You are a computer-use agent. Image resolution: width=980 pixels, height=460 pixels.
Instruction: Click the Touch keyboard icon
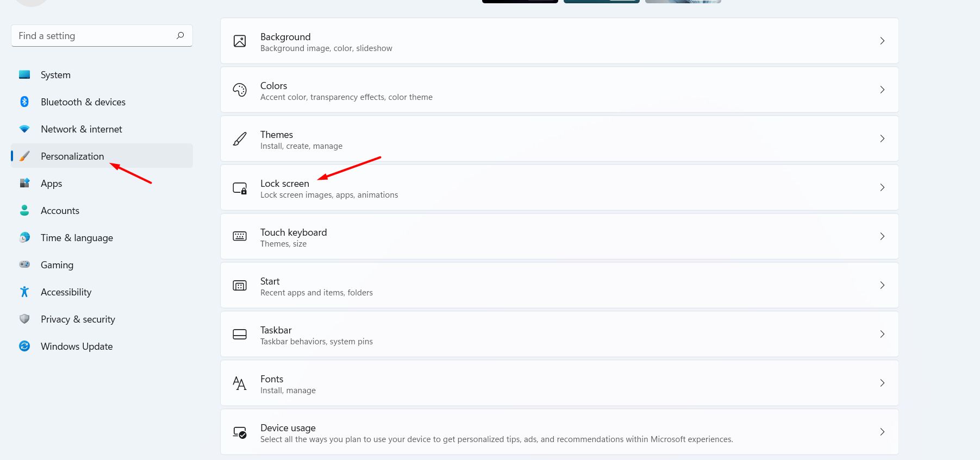coord(240,236)
